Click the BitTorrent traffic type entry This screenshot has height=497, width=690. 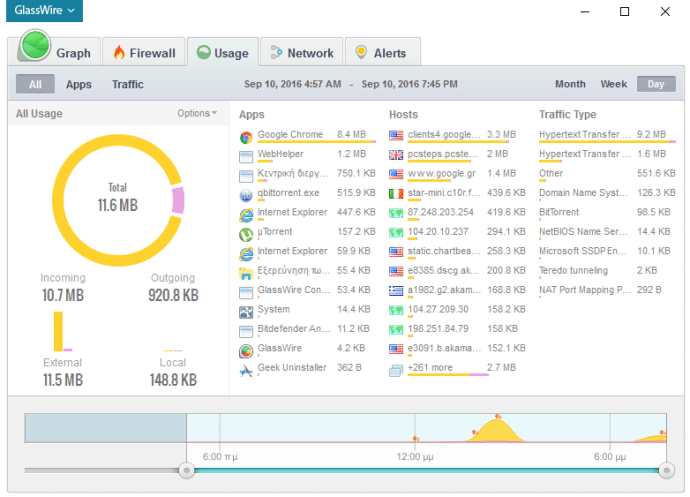607,213
